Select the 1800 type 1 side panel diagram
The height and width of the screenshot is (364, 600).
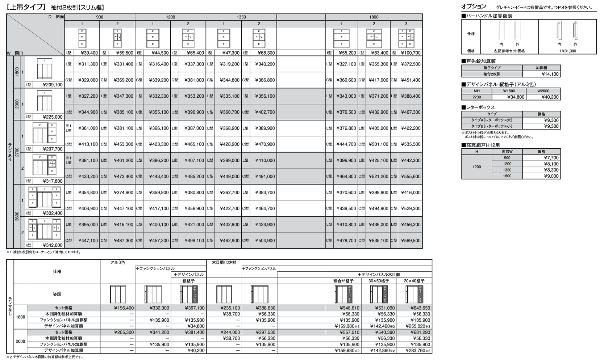(x=341, y=38)
